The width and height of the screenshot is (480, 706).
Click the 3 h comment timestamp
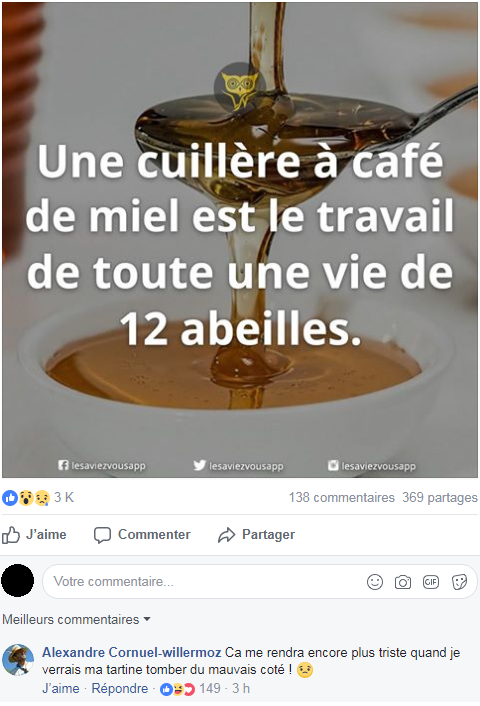point(241,689)
